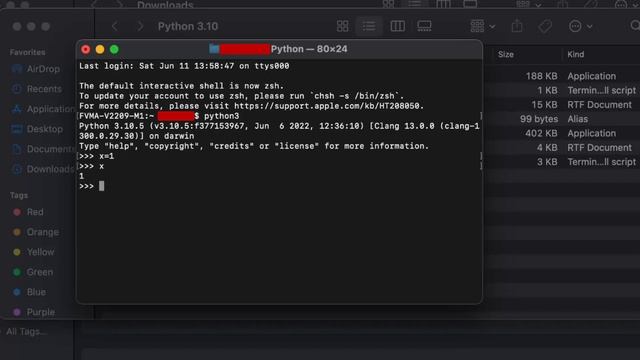Select the Blue tag in Finder sidebar
The height and width of the screenshot is (360, 640).
coord(29,292)
